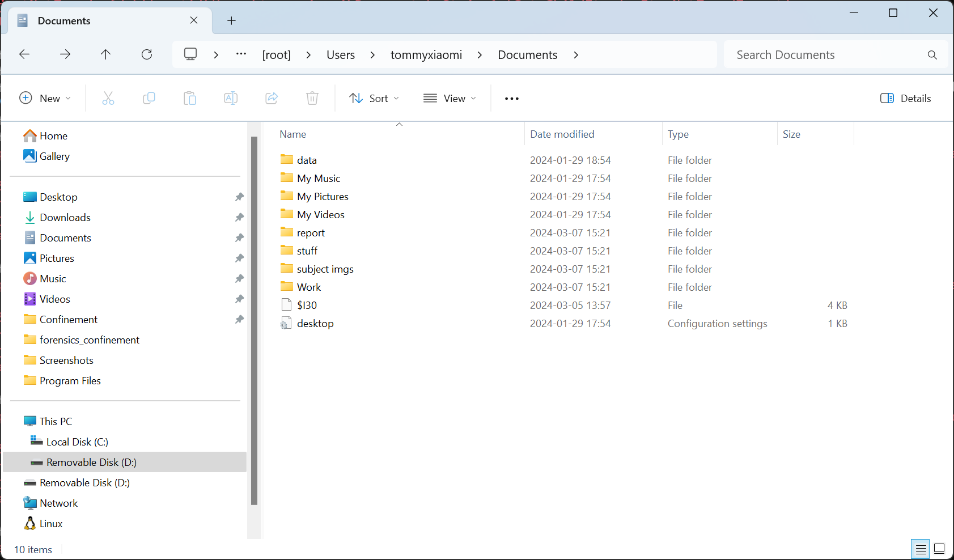Viewport: 954px width, 560px height.
Task: Switch to details list view layout
Action: (921, 549)
